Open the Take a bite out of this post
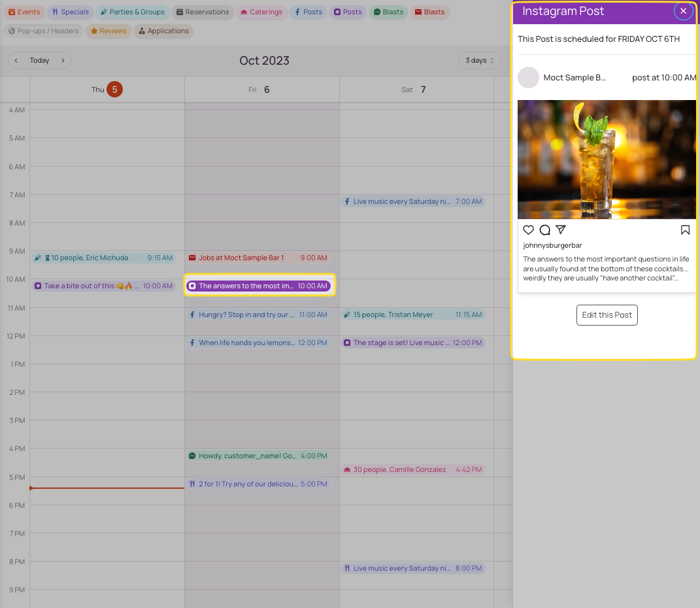This screenshot has height=608, width=700. [103, 286]
